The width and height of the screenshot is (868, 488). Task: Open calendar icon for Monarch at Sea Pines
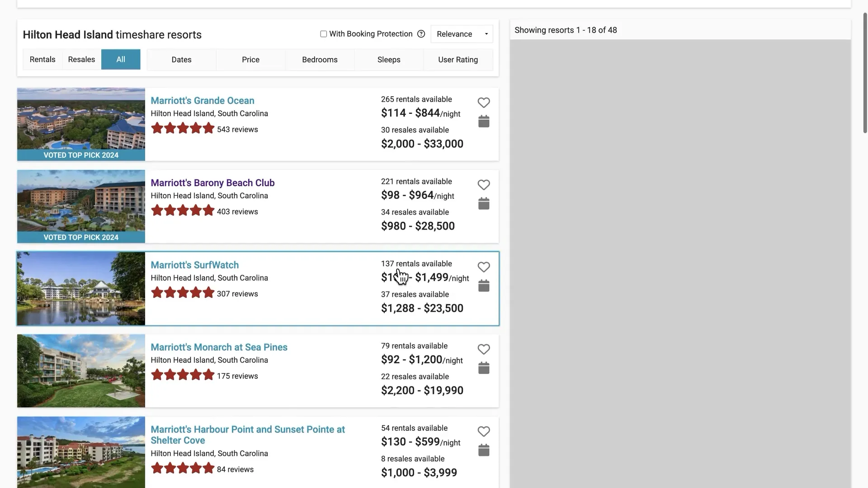click(484, 368)
